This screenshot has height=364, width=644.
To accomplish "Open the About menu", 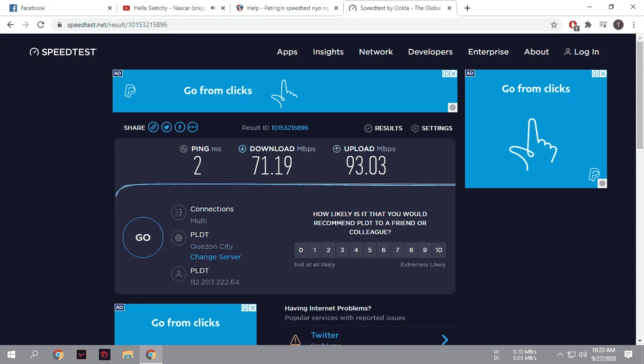I will pyautogui.click(x=537, y=52).
